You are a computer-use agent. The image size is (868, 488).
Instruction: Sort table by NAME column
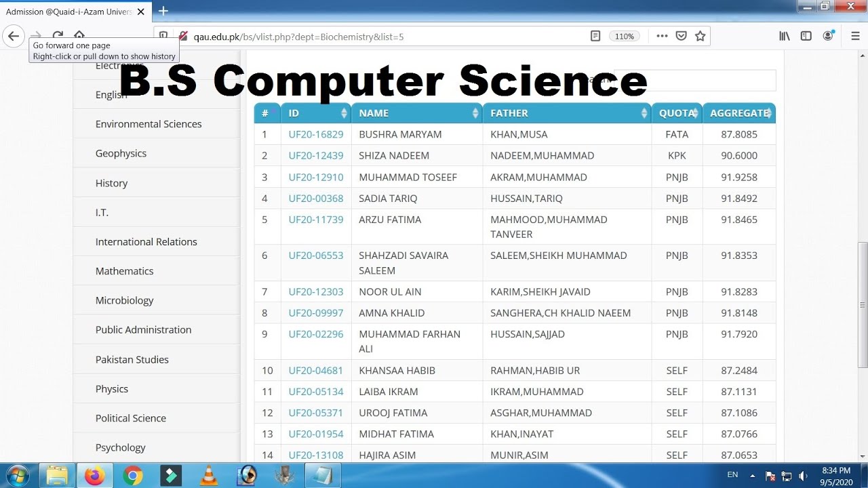pyautogui.click(x=417, y=113)
